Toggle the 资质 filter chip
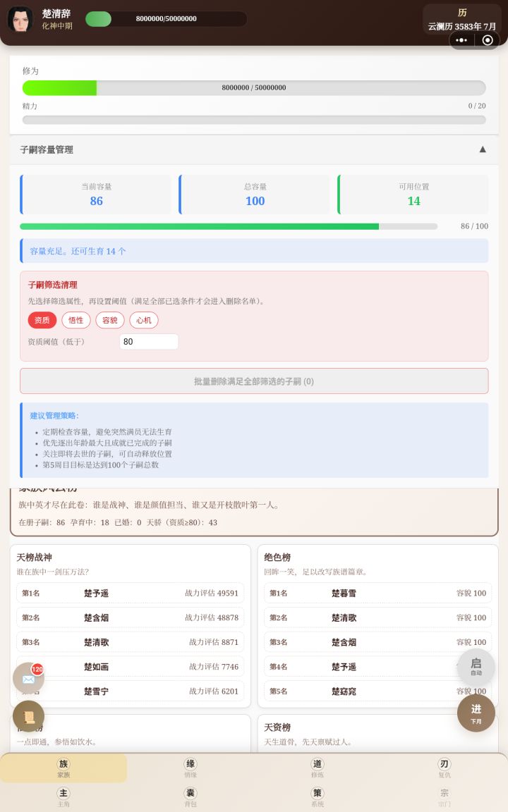 click(x=42, y=320)
